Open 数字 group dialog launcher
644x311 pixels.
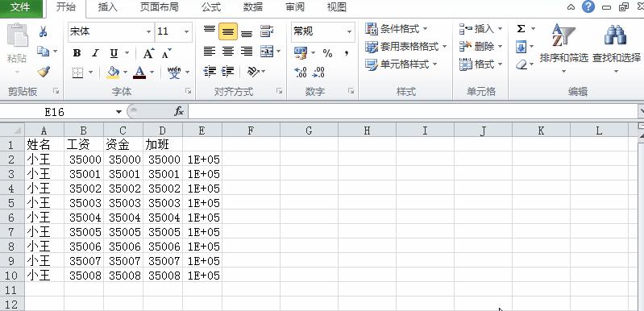pyautogui.click(x=351, y=91)
